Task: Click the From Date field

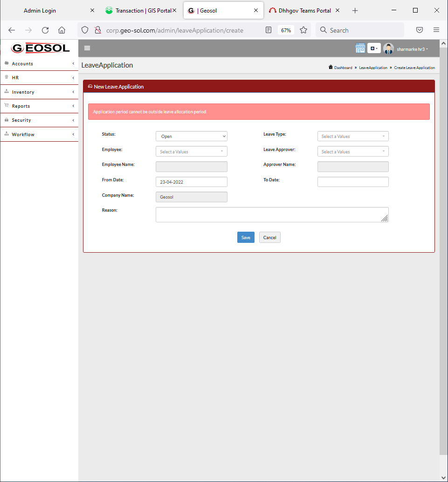Action: tap(192, 182)
